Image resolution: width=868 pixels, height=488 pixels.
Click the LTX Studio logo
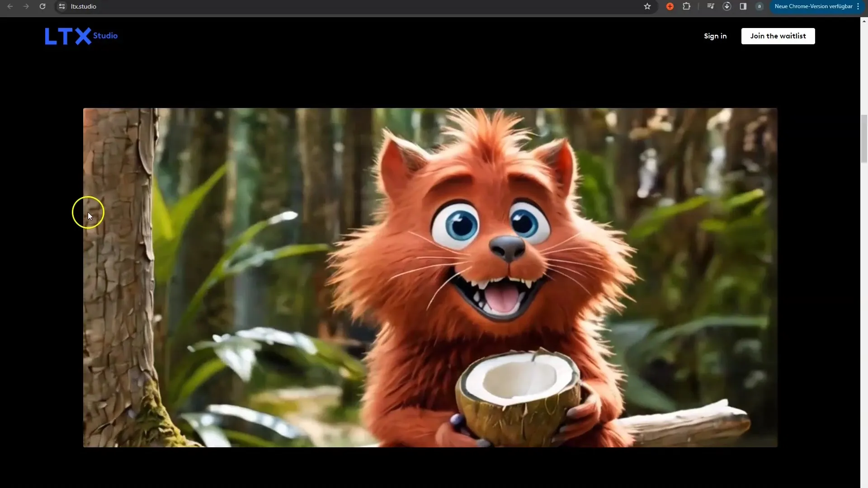pos(81,36)
